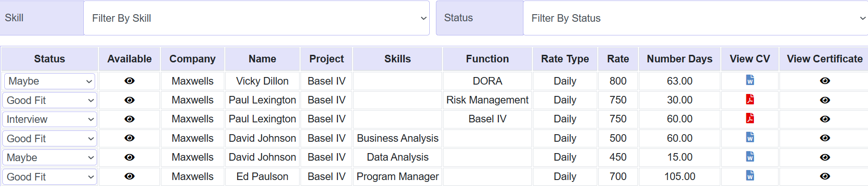The image size is (868, 189).
Task: View certificate for Data Analysis row
Action: click(824, 157)
